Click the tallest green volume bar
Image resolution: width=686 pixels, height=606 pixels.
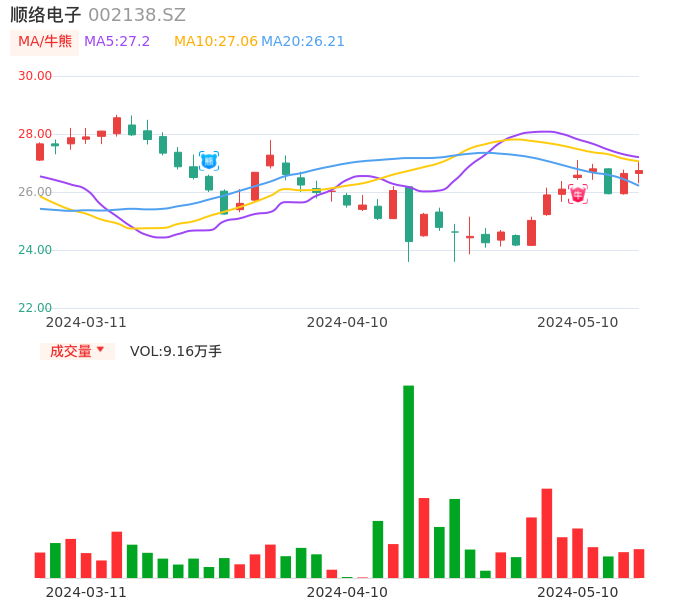408,481
